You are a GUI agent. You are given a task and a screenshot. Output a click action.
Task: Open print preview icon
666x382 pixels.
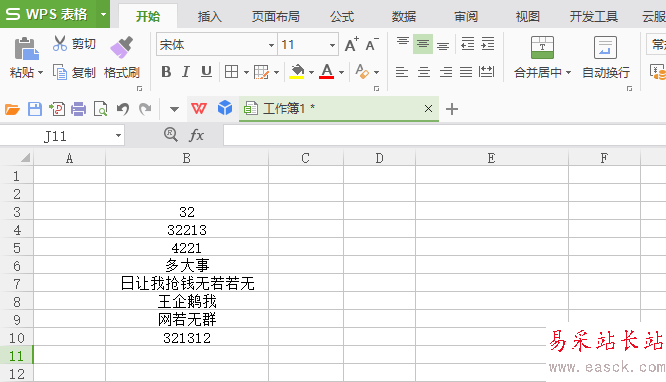click(100, 109)
